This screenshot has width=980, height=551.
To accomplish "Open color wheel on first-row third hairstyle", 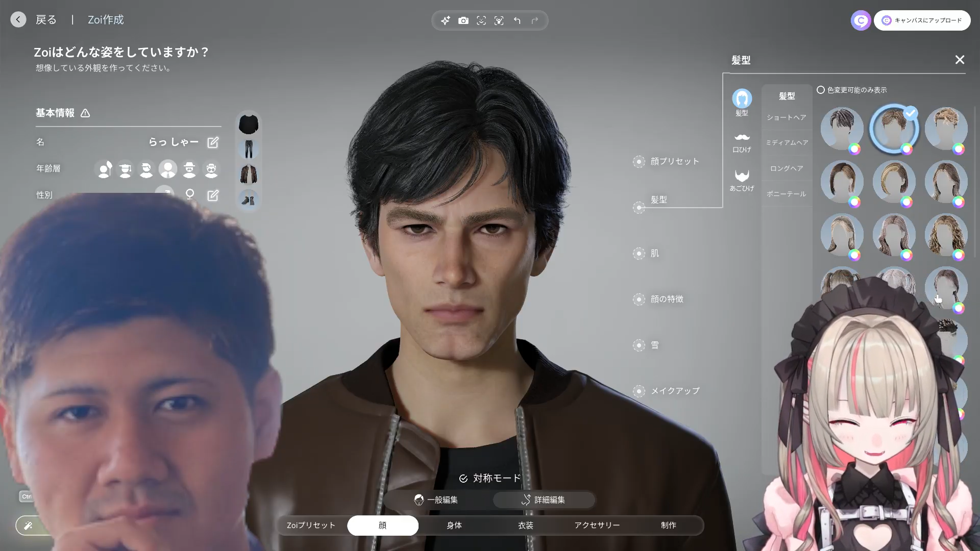I will (959, 149).
